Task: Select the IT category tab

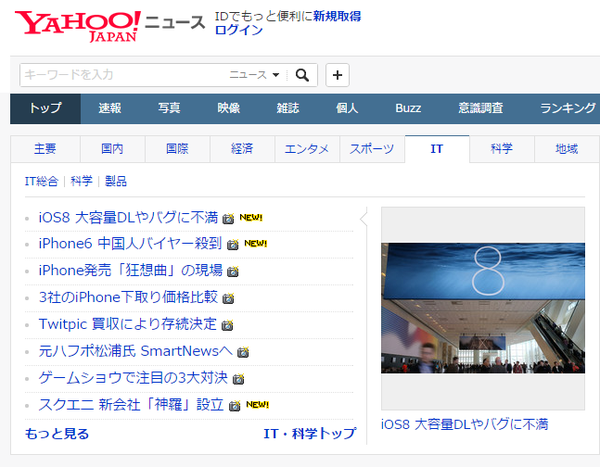Action: pos(437,149)
